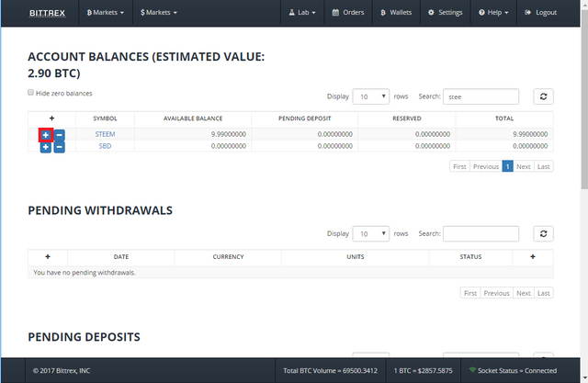Click the 1 BTC = $2857.5875 status
Image resolution: width=588 pixels, height=383 pixels.
tap(423, 371)
